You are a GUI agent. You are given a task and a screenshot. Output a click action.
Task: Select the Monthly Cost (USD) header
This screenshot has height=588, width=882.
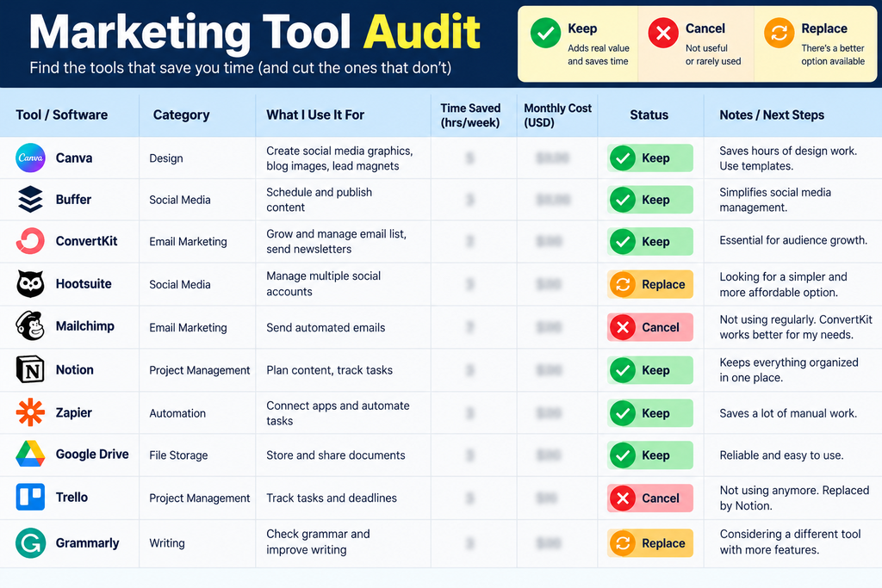tap(557, 115)
